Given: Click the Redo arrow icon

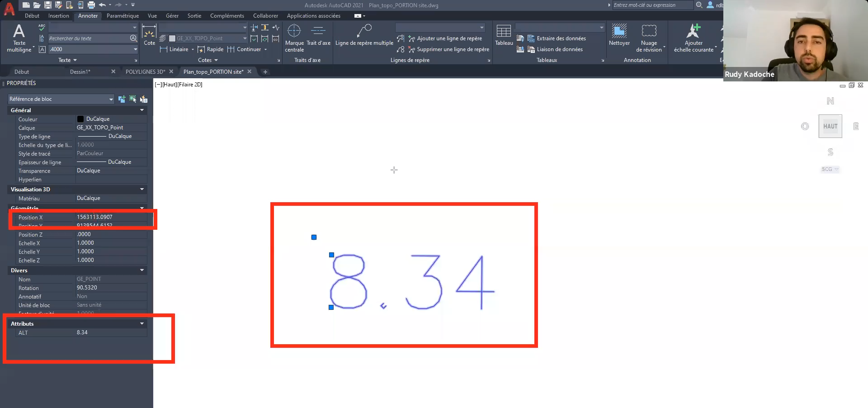Looking at the screenshot, I should pyautogui.click(x=118, y=5).
